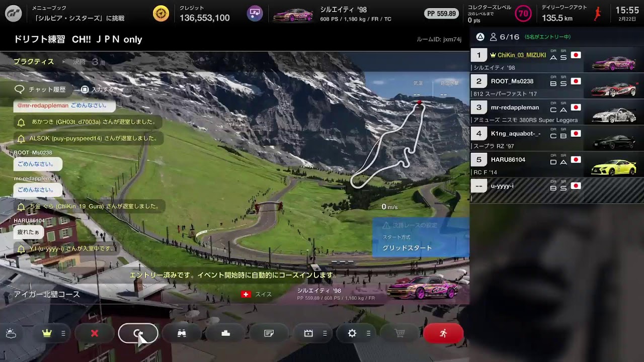Select player ROOT_Ms0238 row
The image size is (644, 362).
pyautogui.click(x=557, y=86)
